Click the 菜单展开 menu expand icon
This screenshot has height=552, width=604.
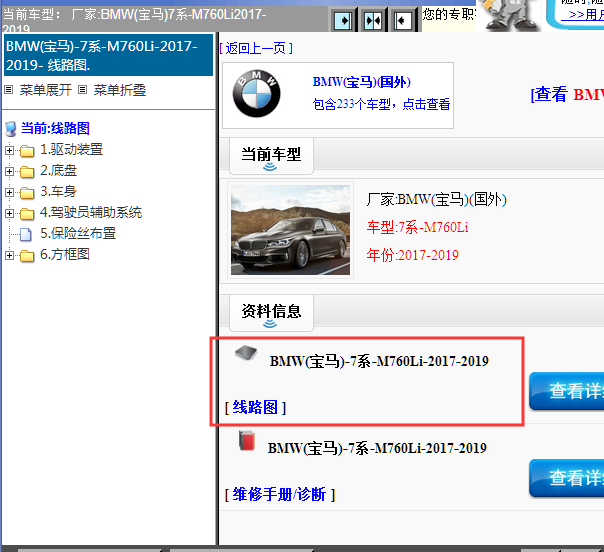(x=8, y=90)
